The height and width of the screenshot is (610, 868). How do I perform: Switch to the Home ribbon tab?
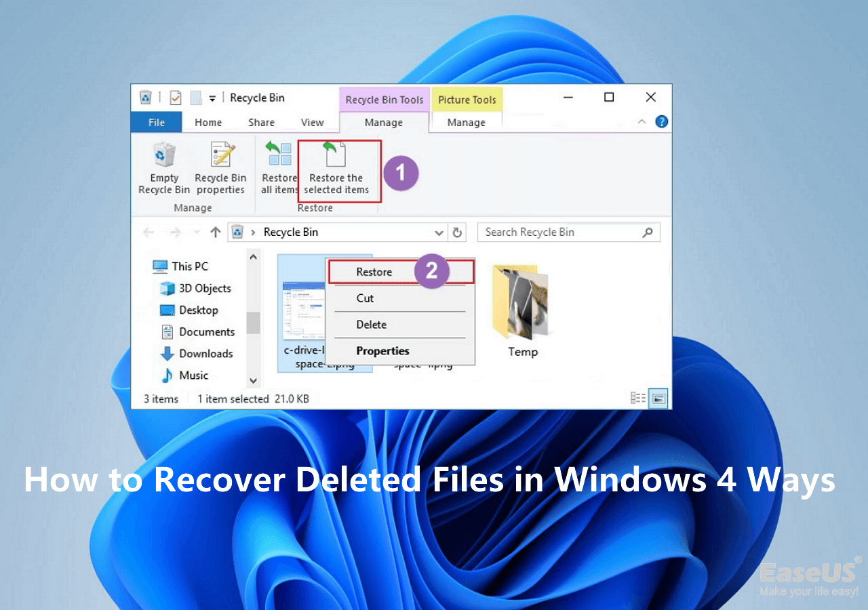[208, 122]
